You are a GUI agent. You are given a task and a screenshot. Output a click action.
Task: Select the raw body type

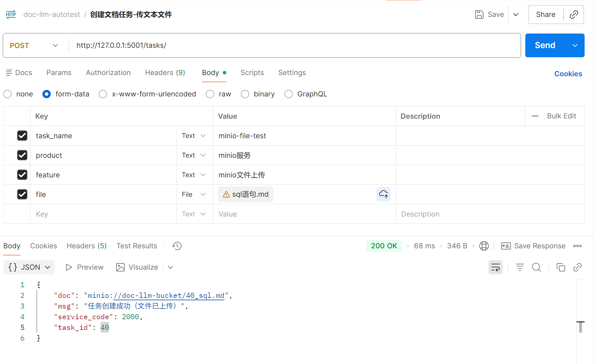210,94
